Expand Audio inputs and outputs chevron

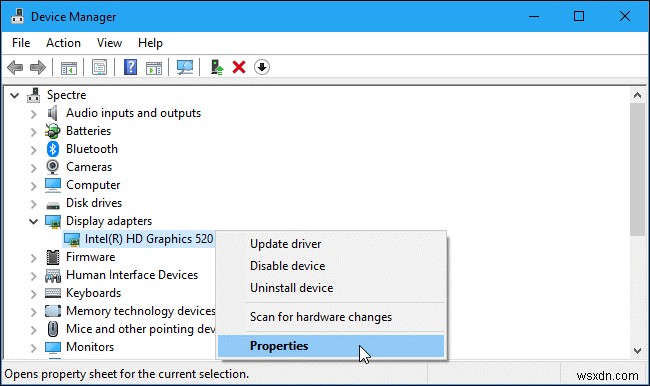click(34, 114)
